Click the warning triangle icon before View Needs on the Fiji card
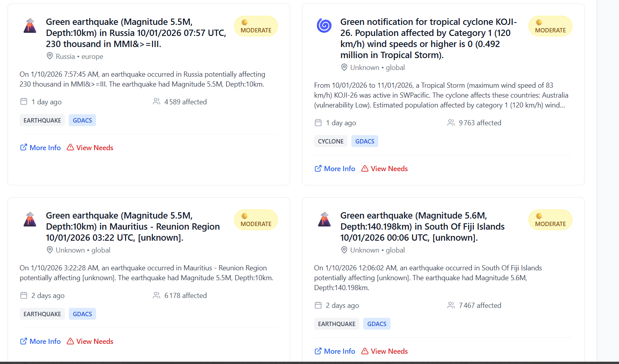 [x=365, y=351]
